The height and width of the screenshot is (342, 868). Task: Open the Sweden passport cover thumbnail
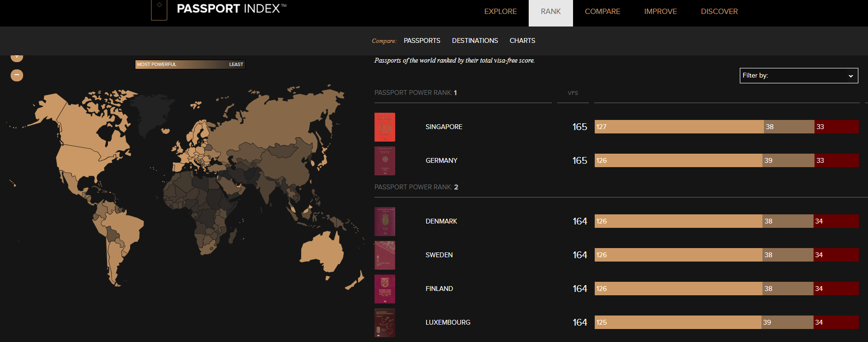(385, 255)
